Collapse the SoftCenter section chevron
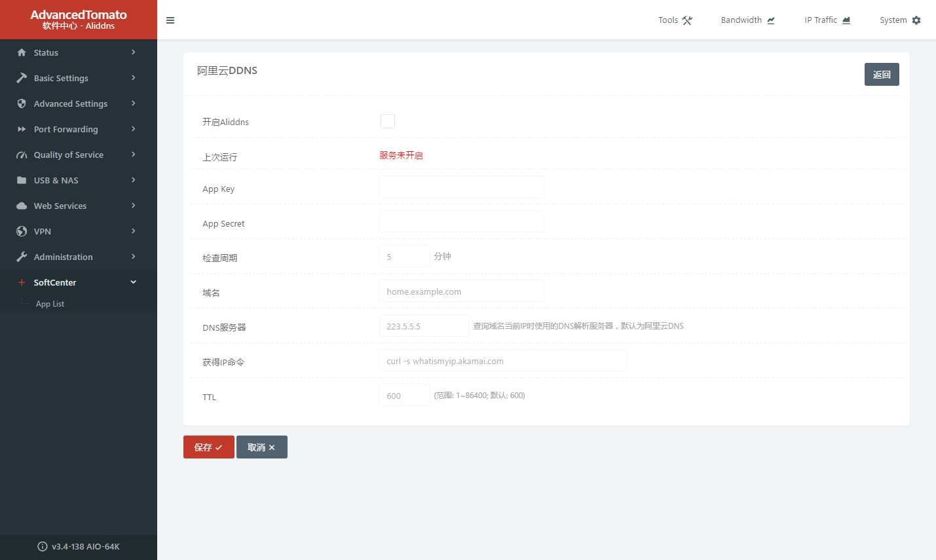936x560 pixels. click(134, 282)
